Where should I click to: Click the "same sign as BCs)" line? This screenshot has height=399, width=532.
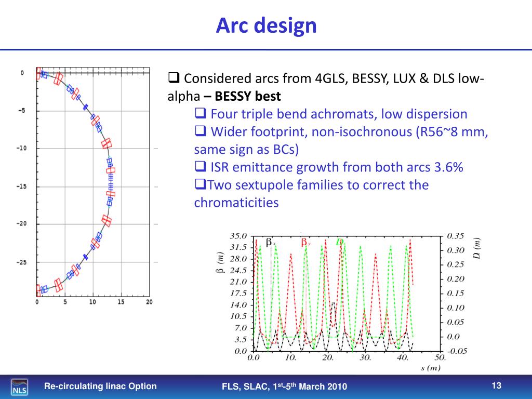(246, 150)
